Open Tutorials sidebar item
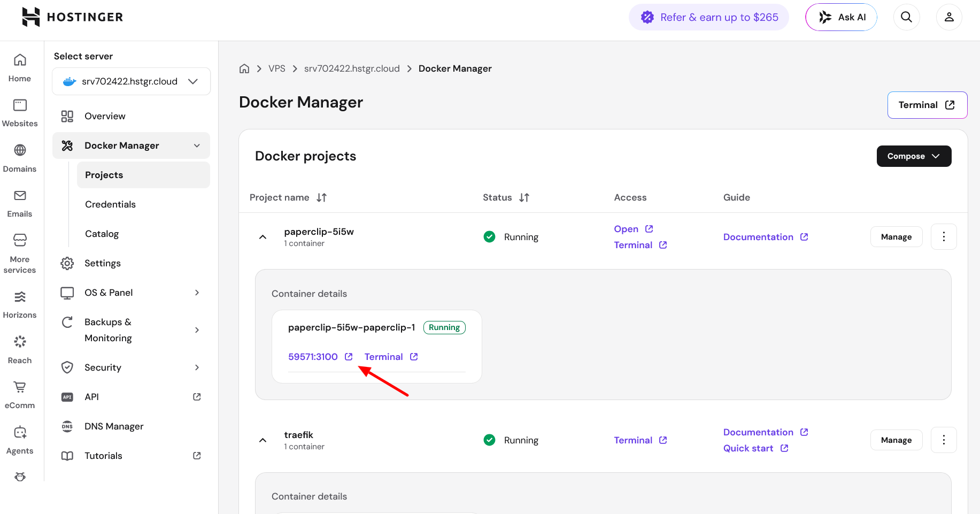980x514 pixels. click(131, 456)
